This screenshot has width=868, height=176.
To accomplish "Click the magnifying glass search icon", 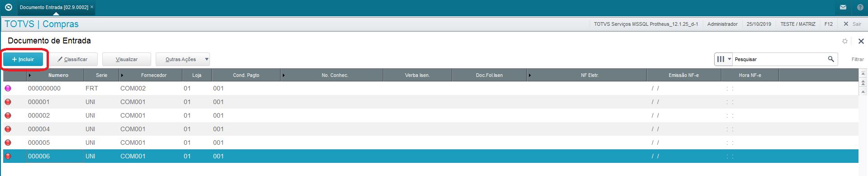I will pos(831,59).
